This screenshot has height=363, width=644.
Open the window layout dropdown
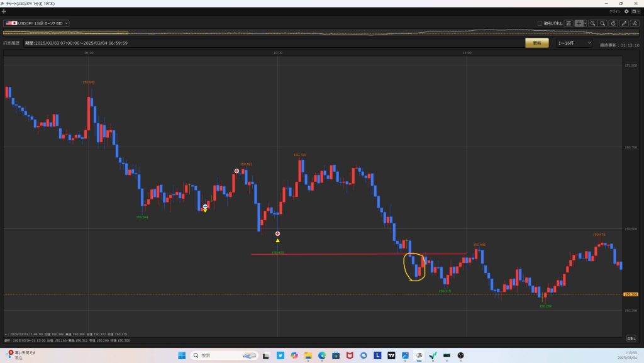(635, 11)
